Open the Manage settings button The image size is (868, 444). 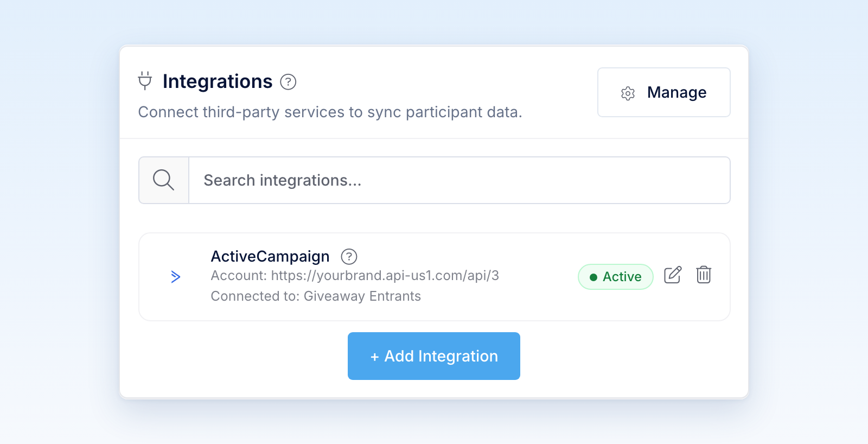pyautogui.click(x=663, y=92)
